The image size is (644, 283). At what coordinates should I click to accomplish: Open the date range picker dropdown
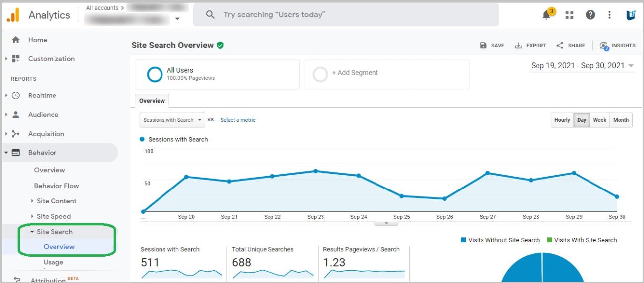[x=583, y=66]
